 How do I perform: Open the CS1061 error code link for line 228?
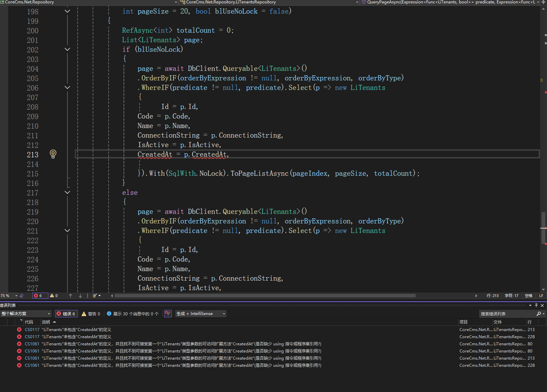pos(32,365)
